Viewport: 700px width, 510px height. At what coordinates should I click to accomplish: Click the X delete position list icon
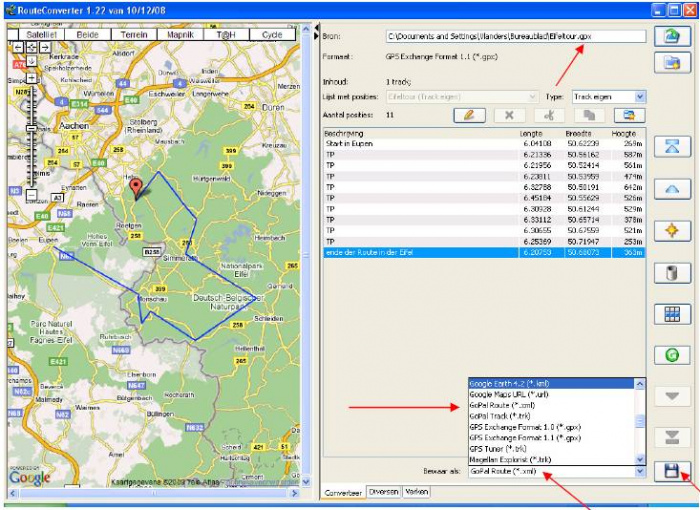(509, 115)
